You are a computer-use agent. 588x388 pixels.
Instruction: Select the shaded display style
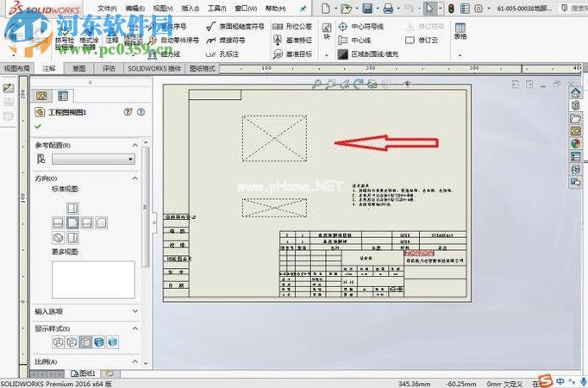112,342
